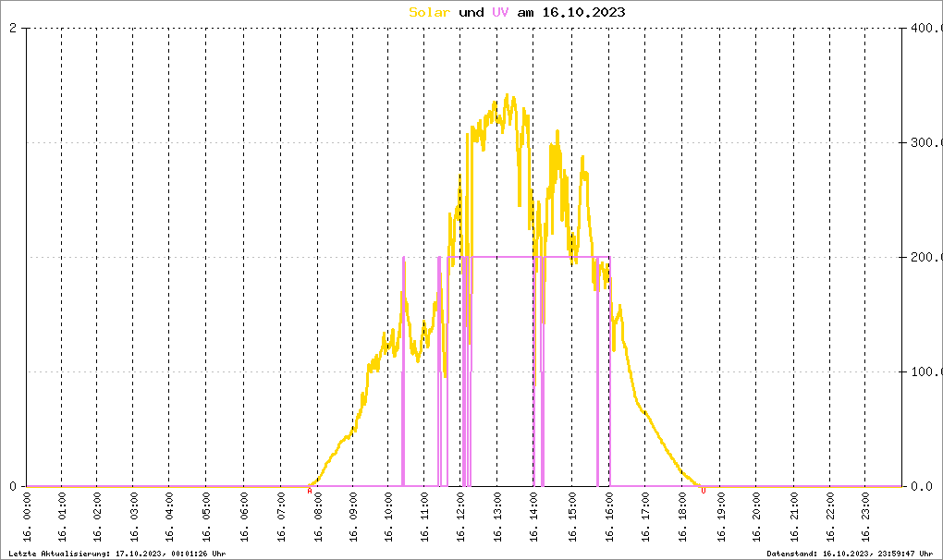Click the left axis value '2'

pos(13,29)
